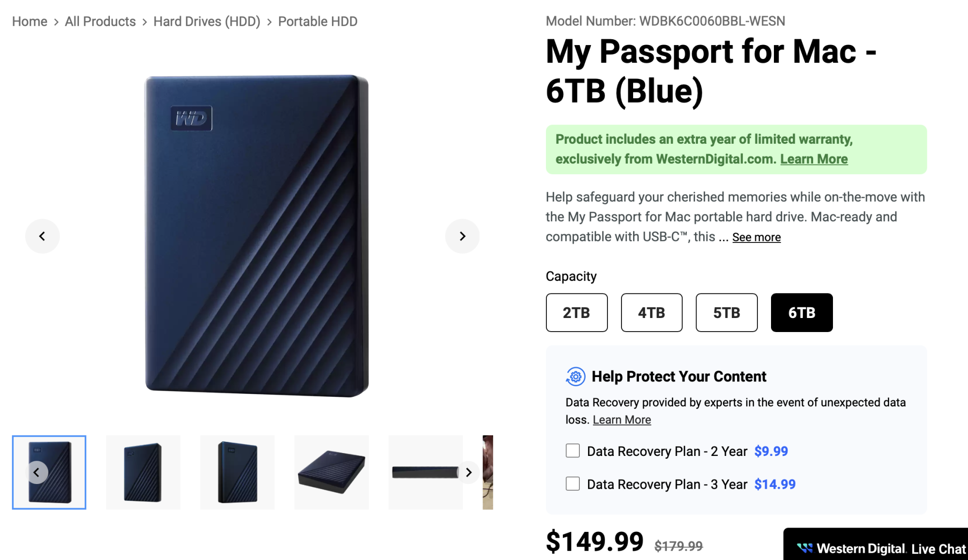Image resolution: width=968 pixels, height=560 pixels.
Task: Expand description with See more
Action: click(x=756, y=237)
